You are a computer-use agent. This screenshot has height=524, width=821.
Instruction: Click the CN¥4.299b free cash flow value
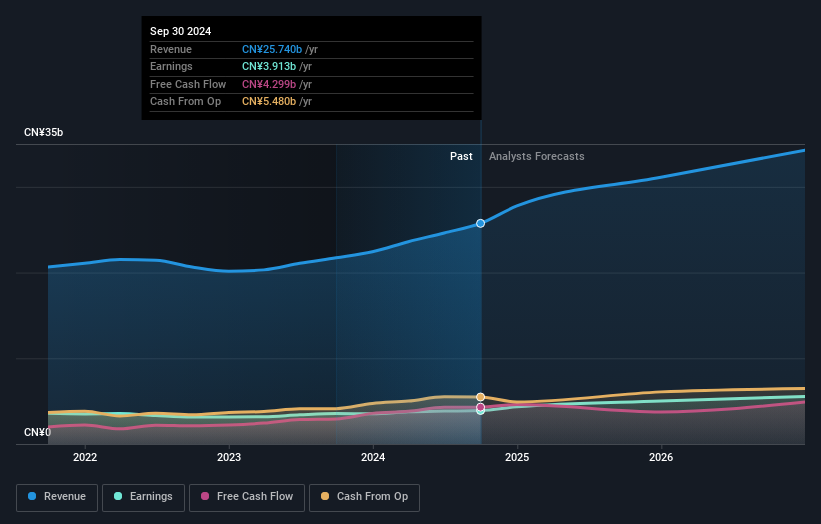coord(269,84)
